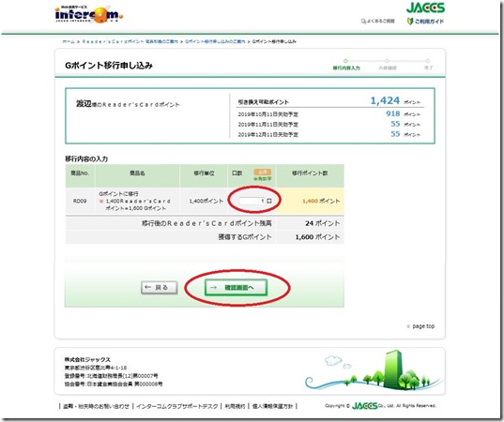Click the green building footer illustration
504x422 pixels.
tap(393, 369)
